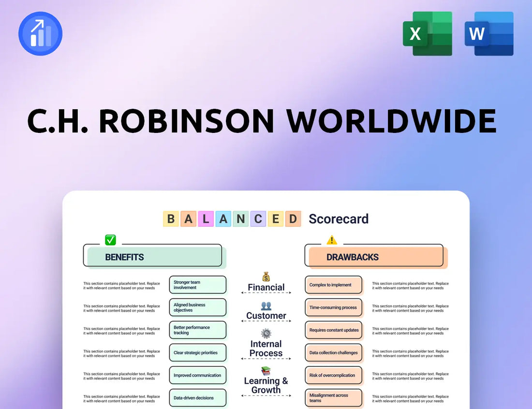Click placeholder text beside Data-driven decisions

pos(121,399)
